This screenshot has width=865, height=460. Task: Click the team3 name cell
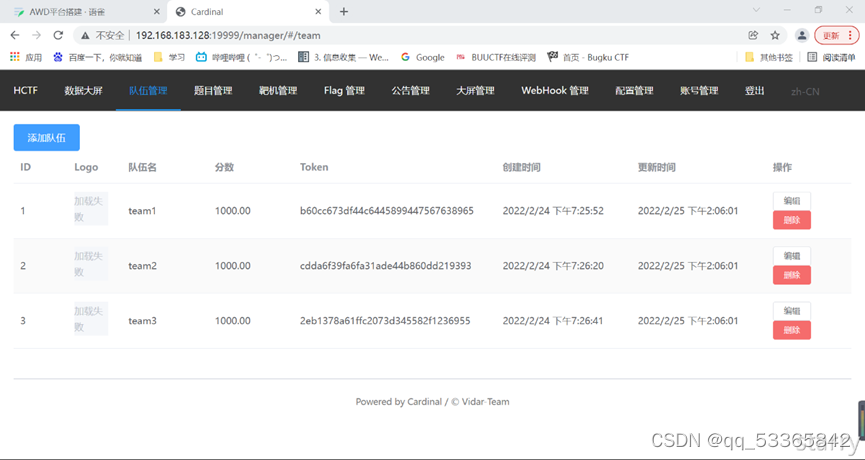click(x=142, y=321)
